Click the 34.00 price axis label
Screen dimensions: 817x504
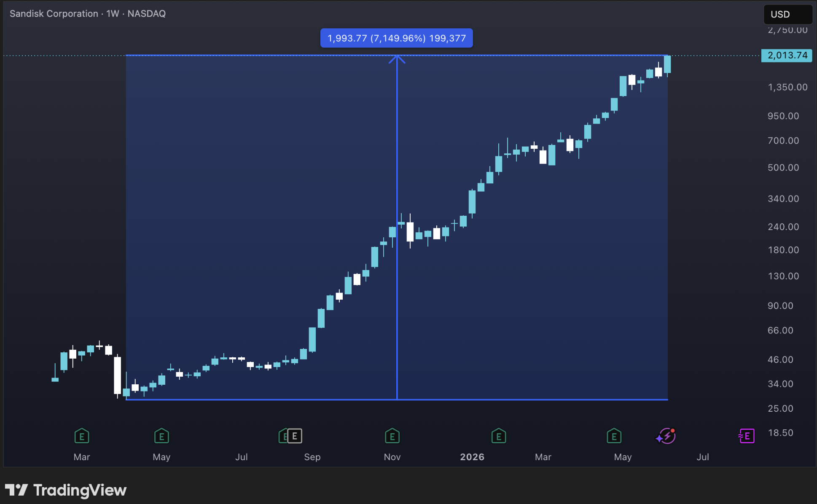(x=780, y=384)
